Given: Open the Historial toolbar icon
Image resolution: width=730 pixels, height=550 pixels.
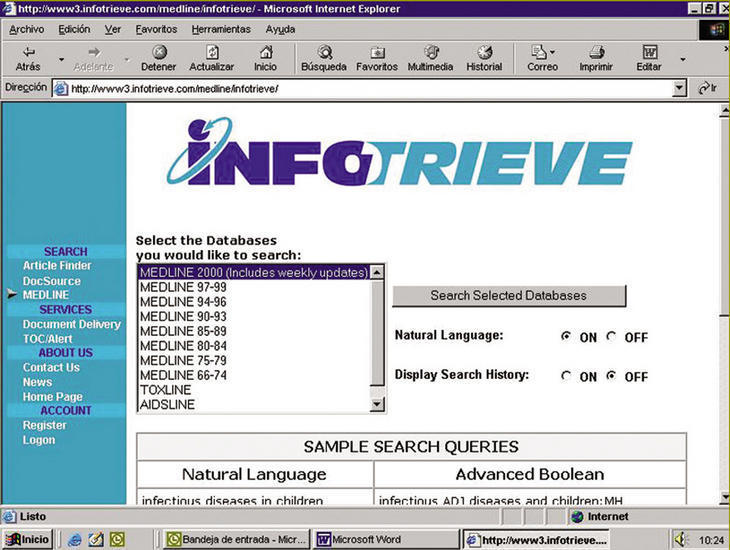Looking at the screenshot, I should point(484,52).
